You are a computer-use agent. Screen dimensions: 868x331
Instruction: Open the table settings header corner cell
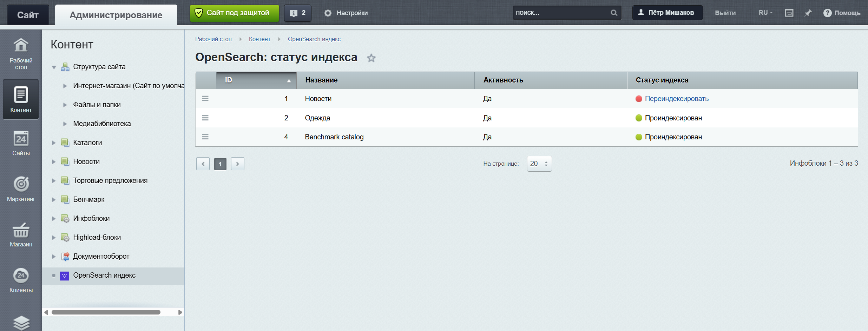206,80
